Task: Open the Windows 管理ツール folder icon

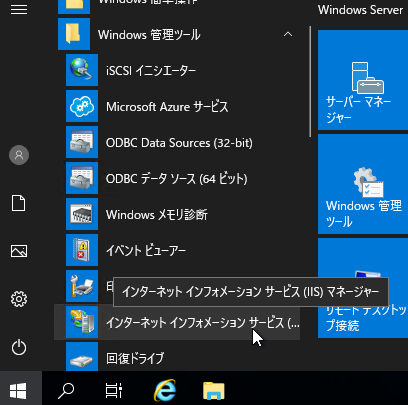Action: pyautogui.click(x=74, y=34)
